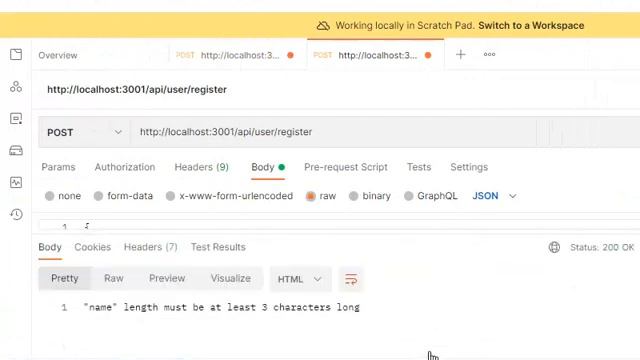Click the new tab plus icon

coord(460,54)
